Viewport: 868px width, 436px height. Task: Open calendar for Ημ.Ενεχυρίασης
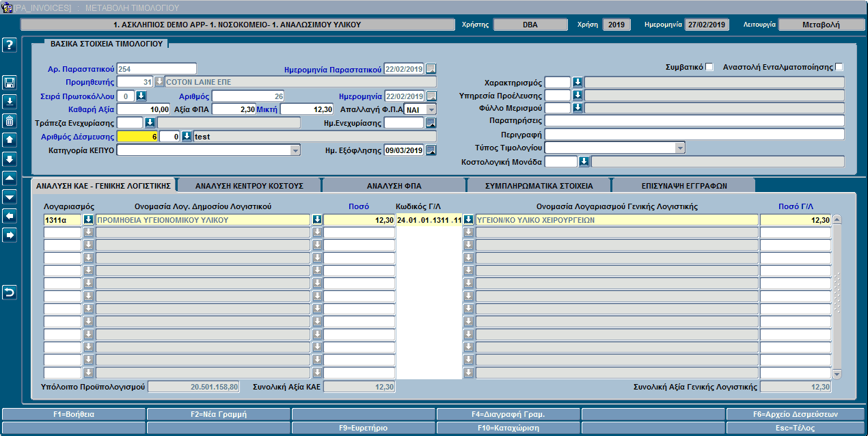click(x=431, y=123)
